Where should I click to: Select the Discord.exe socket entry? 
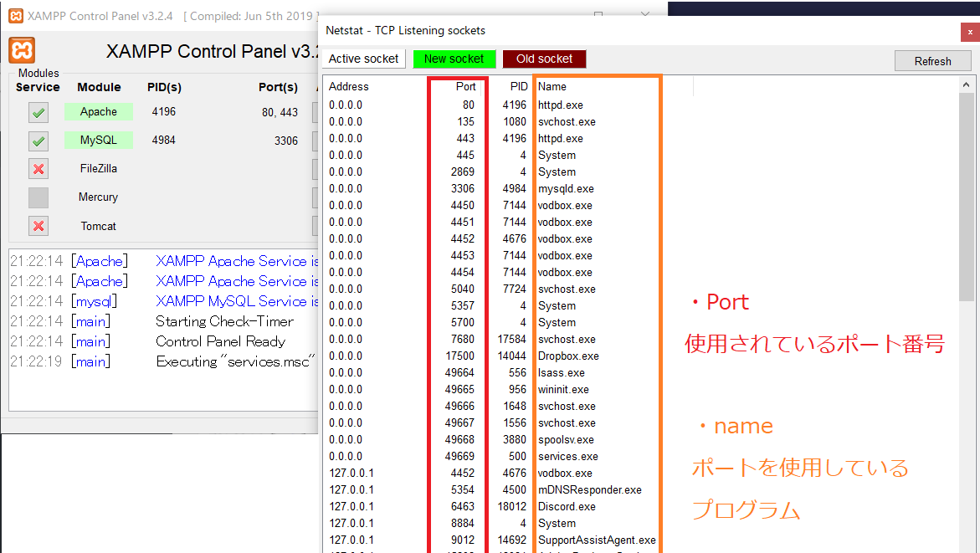tap(567, 506)
